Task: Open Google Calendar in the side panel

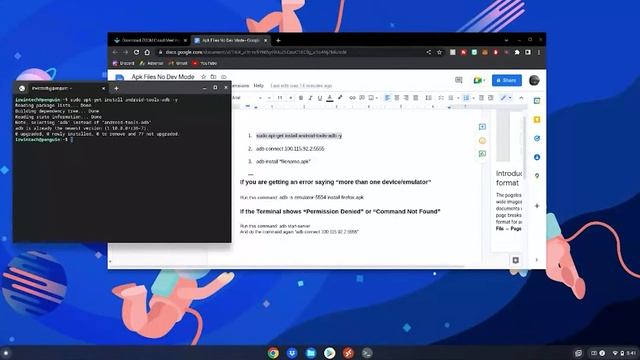Action: (537, 101)
